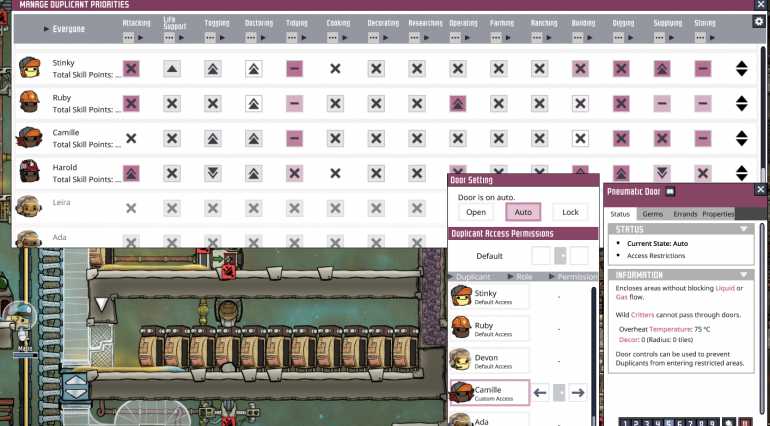Click Ruby's portrait in priorities table
770x426 pixels.
coord(29,102)
